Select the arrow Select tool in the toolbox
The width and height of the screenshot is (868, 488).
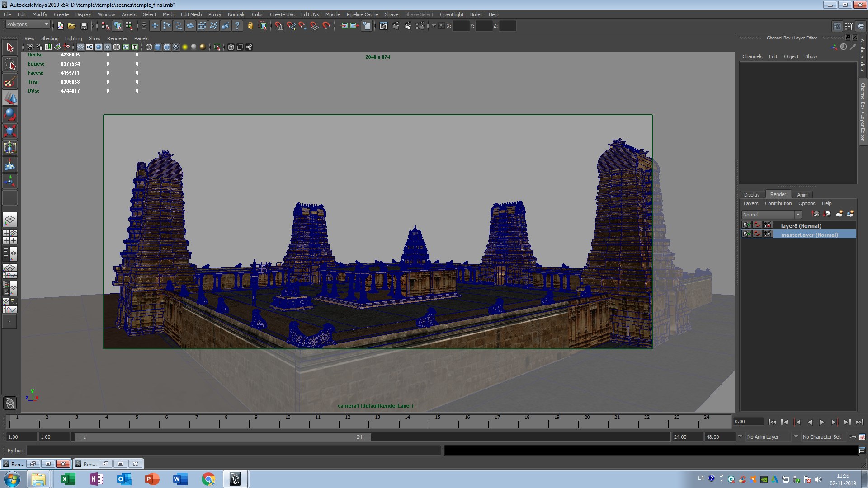tap(10, 47)
